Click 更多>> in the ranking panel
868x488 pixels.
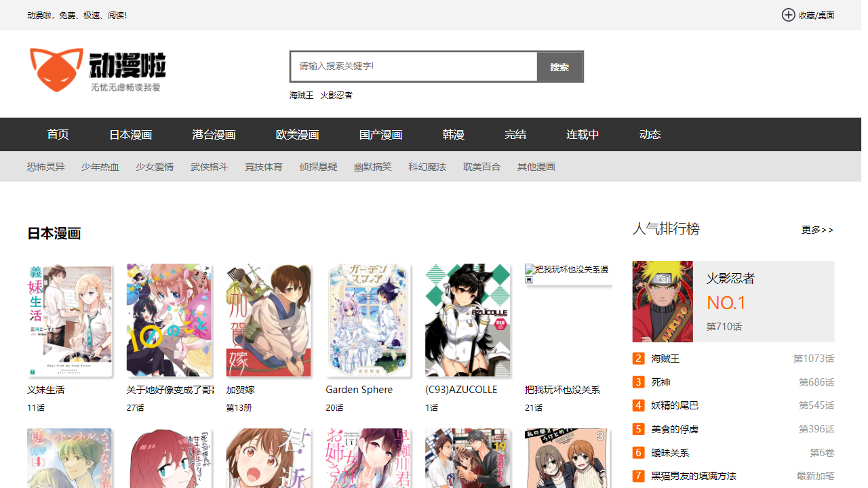(817, 230)
